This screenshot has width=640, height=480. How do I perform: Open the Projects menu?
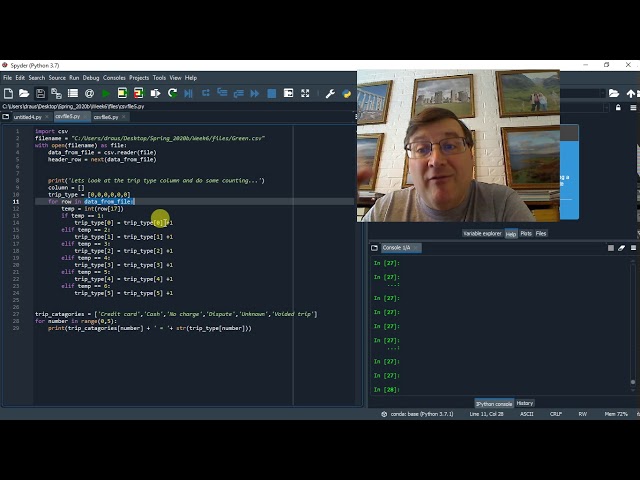tap(139, 78)
